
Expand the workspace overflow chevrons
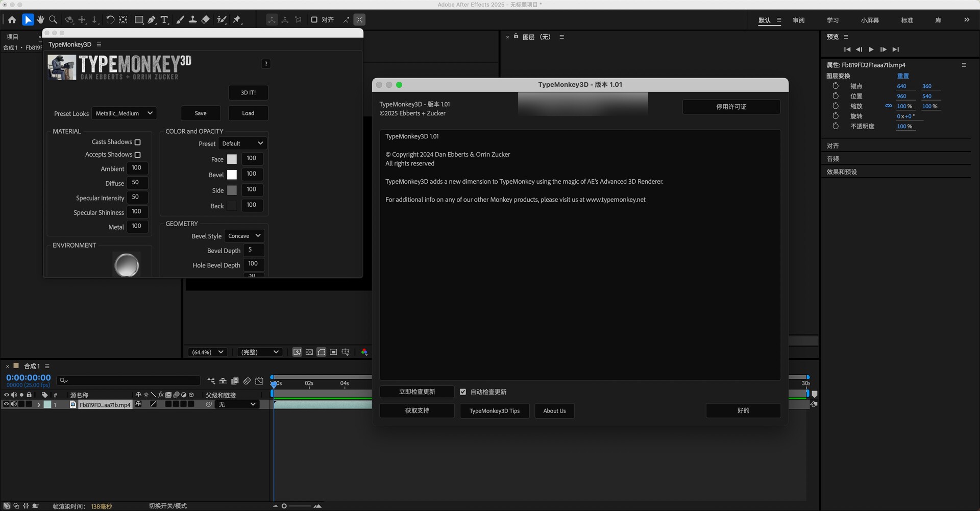click(967, 20)
